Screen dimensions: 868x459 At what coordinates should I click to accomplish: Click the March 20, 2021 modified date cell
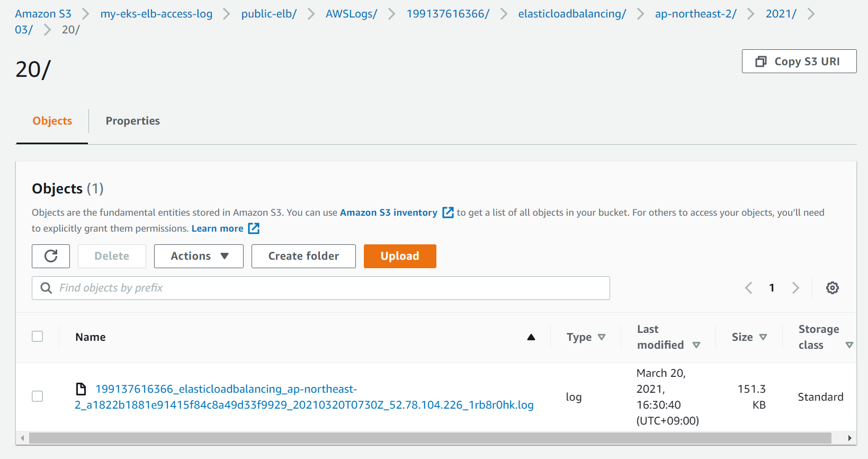click(x=667, y=397)
